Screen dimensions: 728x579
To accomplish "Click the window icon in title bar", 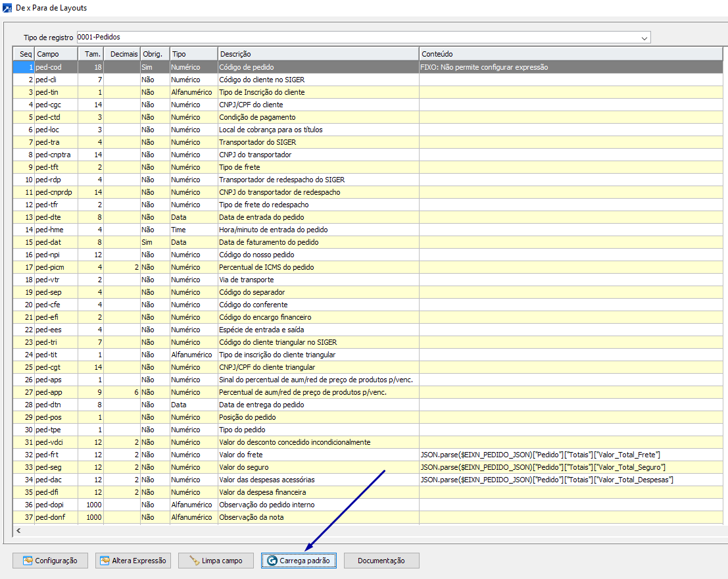I will 7,8.
